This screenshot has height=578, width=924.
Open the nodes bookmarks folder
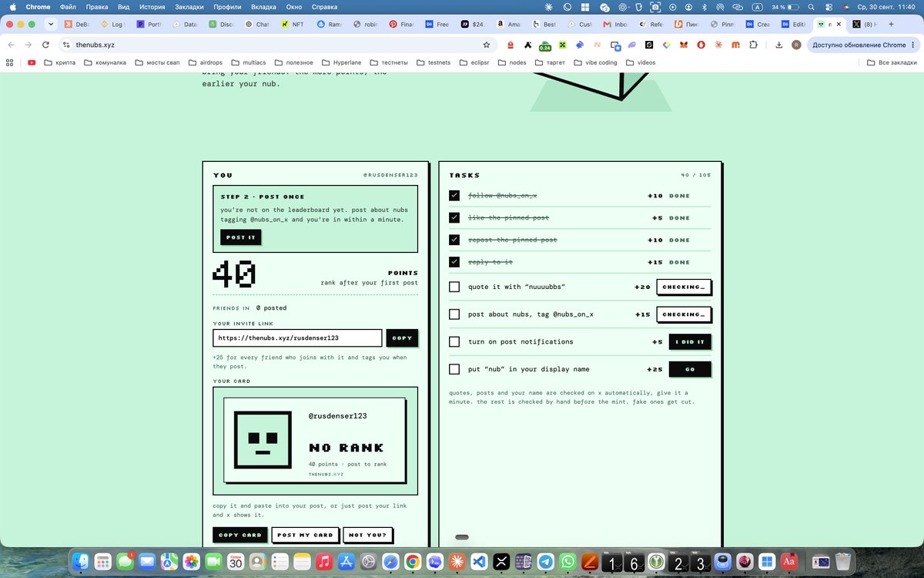click(x=513, y=62)
